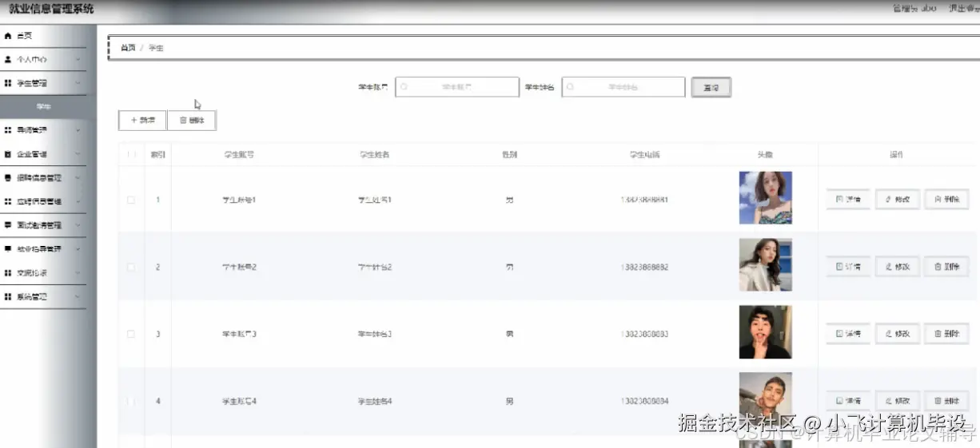Expand 个人中心 using its chevron arrow
Screen dimensions: 980x448
click(78, 60)
